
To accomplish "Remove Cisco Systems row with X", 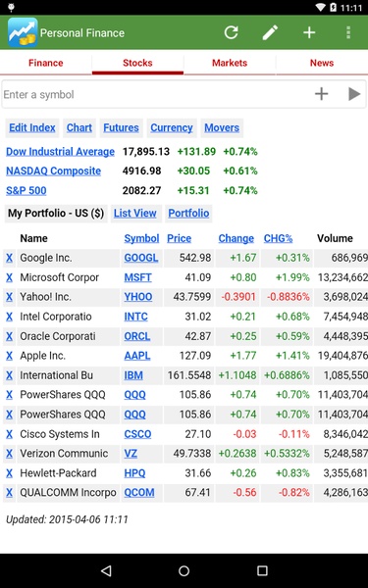I will point(9,434).
